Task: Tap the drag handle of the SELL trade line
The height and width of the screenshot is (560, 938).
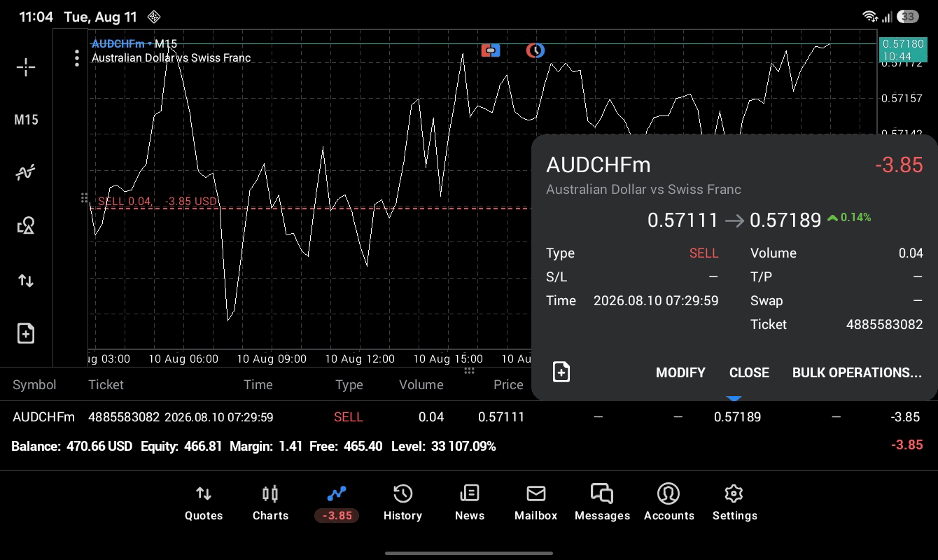Action: click(x=85, y=198)
